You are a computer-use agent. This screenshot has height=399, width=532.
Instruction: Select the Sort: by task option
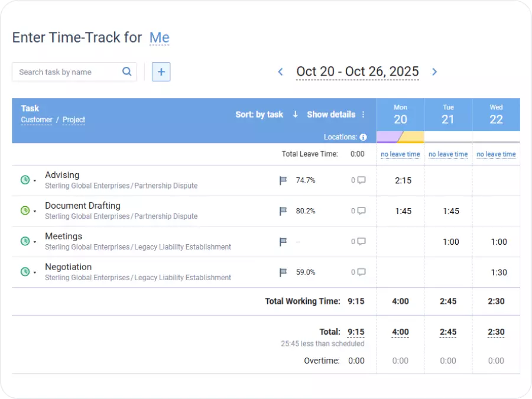259,115
